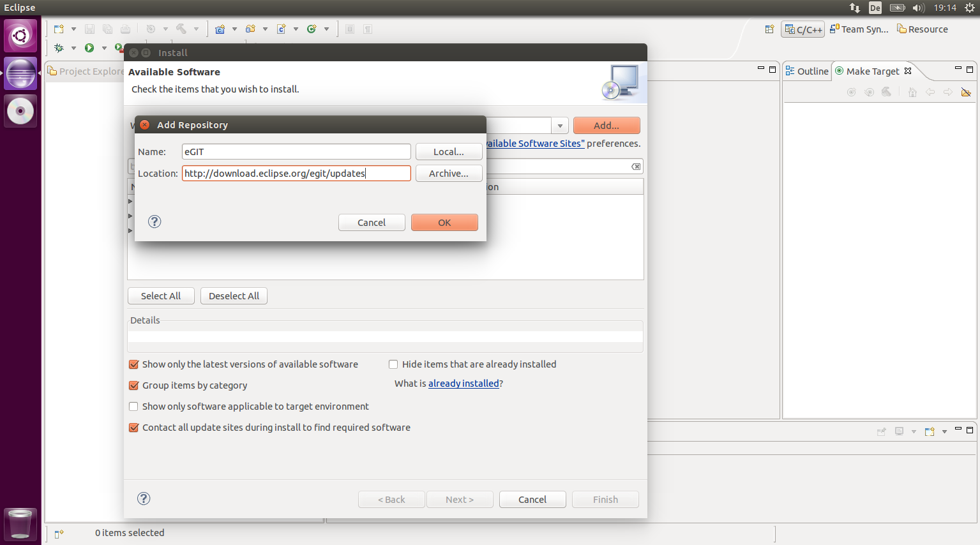Enable Hide items that are already installed
This screenshot has height=545, width=980.
tap(393, 364)
